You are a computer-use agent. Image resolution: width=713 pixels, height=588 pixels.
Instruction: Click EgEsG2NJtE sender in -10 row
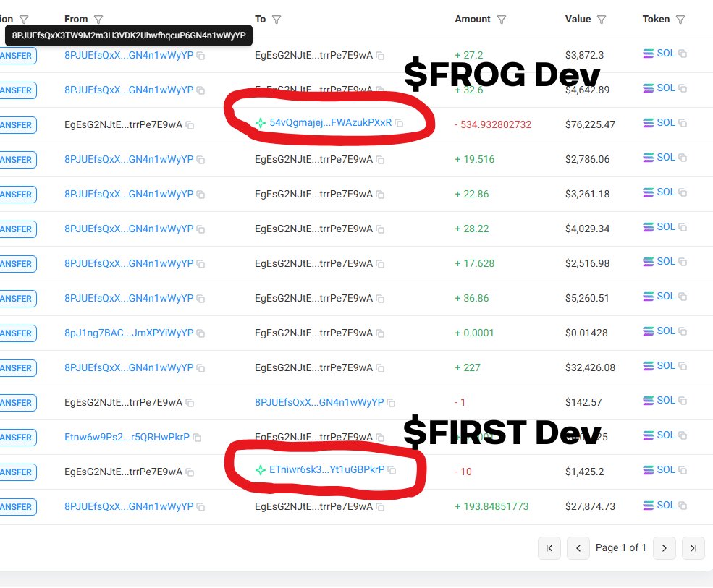tap(123, 472)
